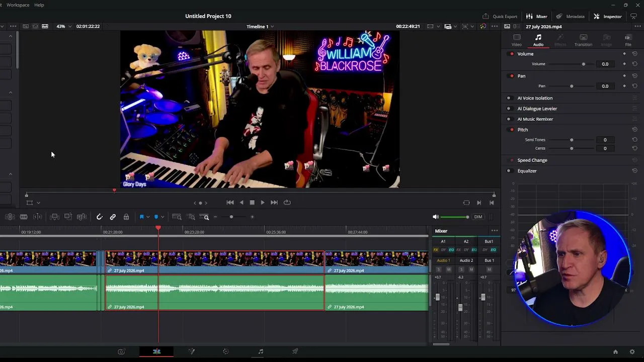Add a blue flag to the clip
The image size is (644, 362).
(141, 217)
